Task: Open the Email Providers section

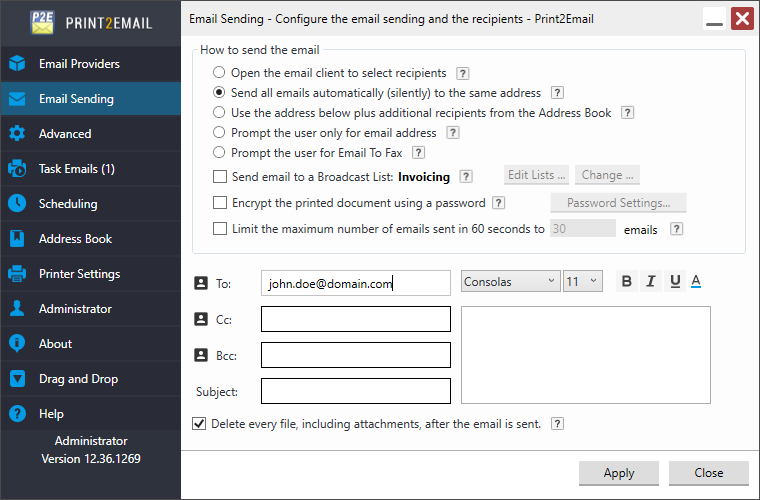Action: [x=79, y=64]
